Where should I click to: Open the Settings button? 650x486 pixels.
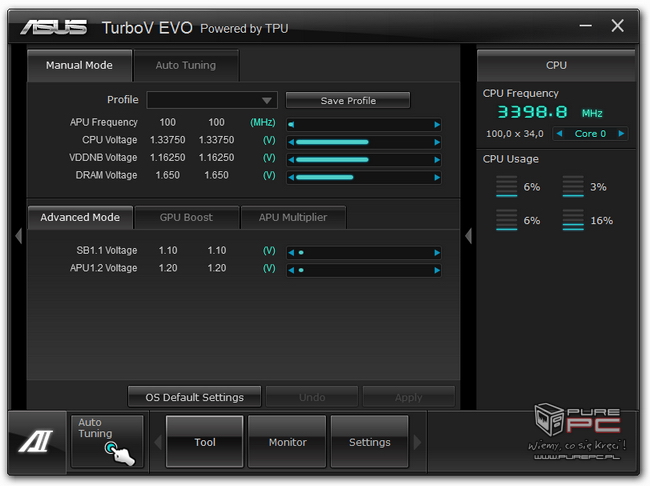369,442
